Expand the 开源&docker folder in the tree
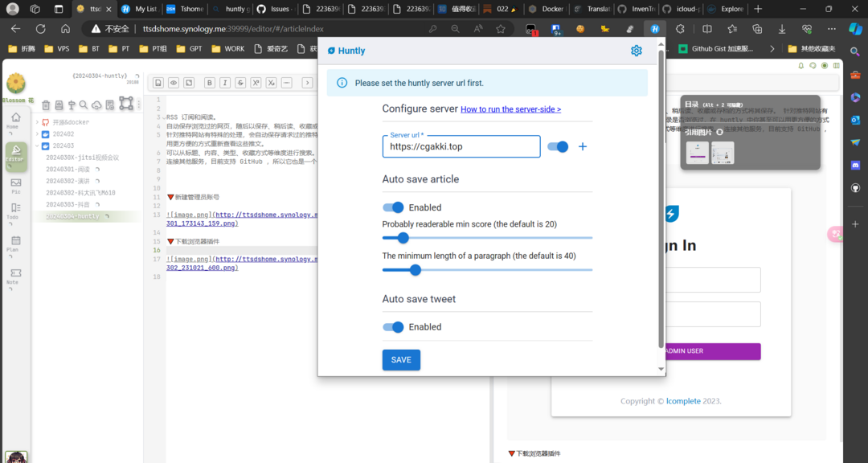 click(37, 122)
